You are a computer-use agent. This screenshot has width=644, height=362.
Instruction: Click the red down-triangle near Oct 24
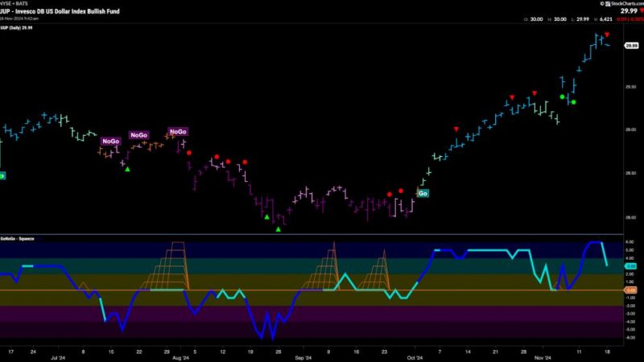click(x=512, y=97)
